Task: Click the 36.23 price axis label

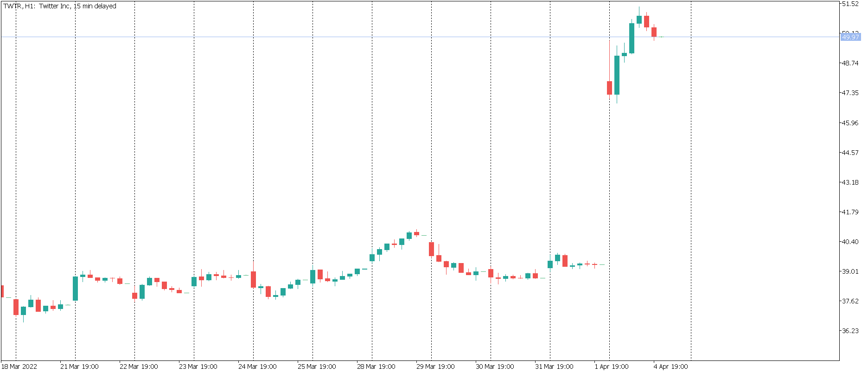Action: pos(850,331)
